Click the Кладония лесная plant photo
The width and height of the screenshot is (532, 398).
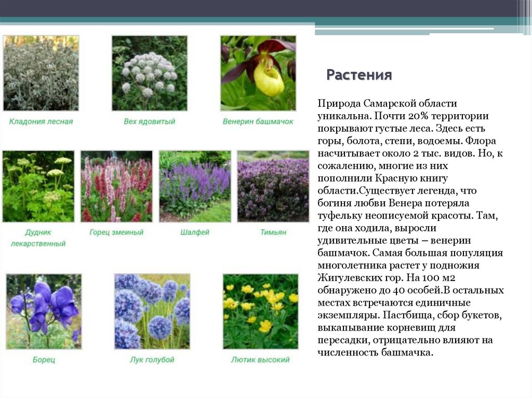coord(41,73)
